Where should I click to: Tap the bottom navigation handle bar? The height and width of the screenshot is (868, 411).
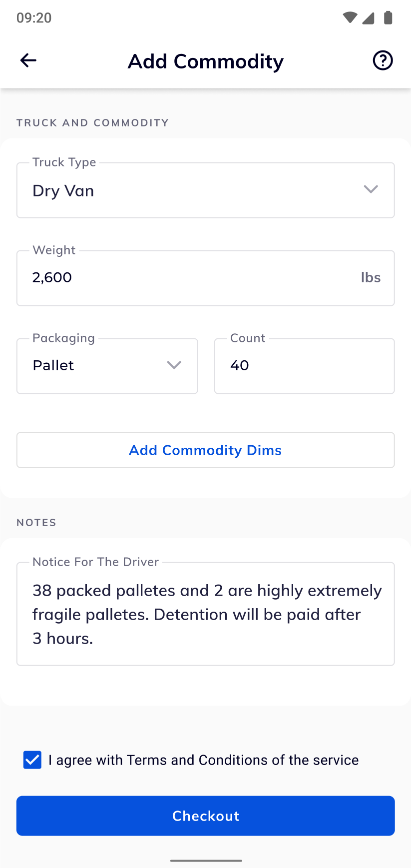pos(205,861)
